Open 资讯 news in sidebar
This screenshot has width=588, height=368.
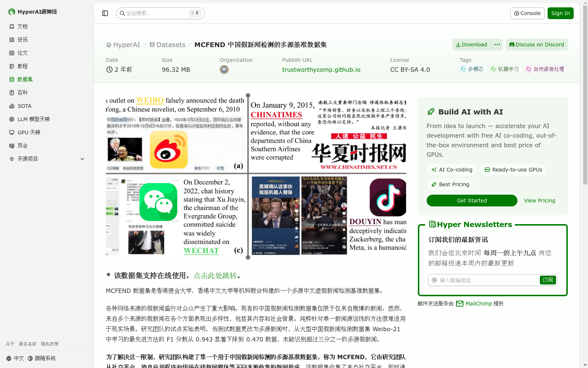[47, 40]
